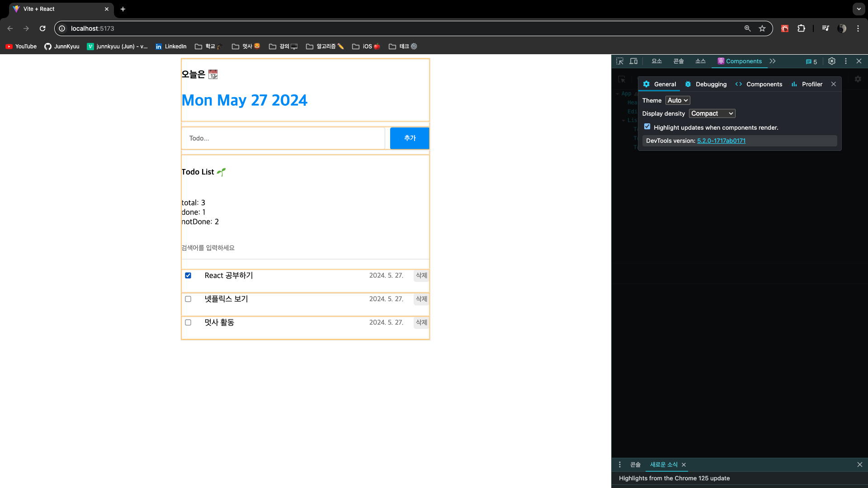Click the 추가 add button
The width and height of the screenshot is (868, 488).
(410, 138)
